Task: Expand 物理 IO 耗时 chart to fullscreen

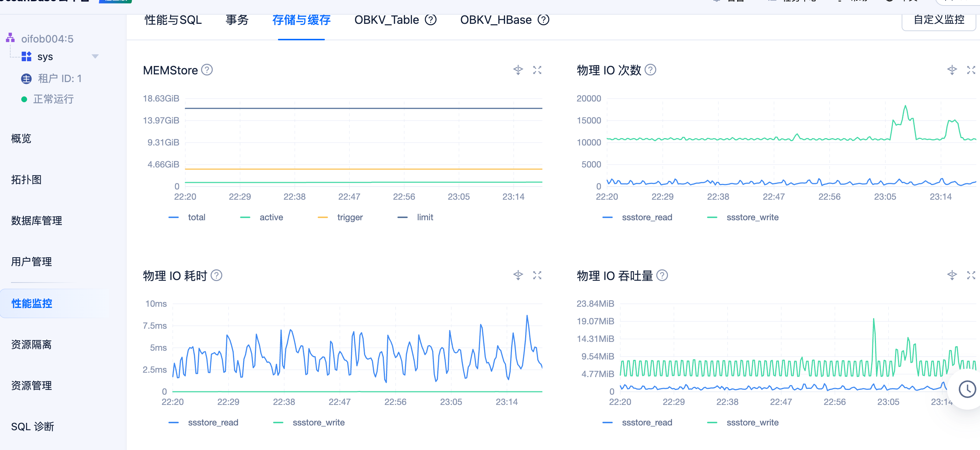Action: pos(537,275)
